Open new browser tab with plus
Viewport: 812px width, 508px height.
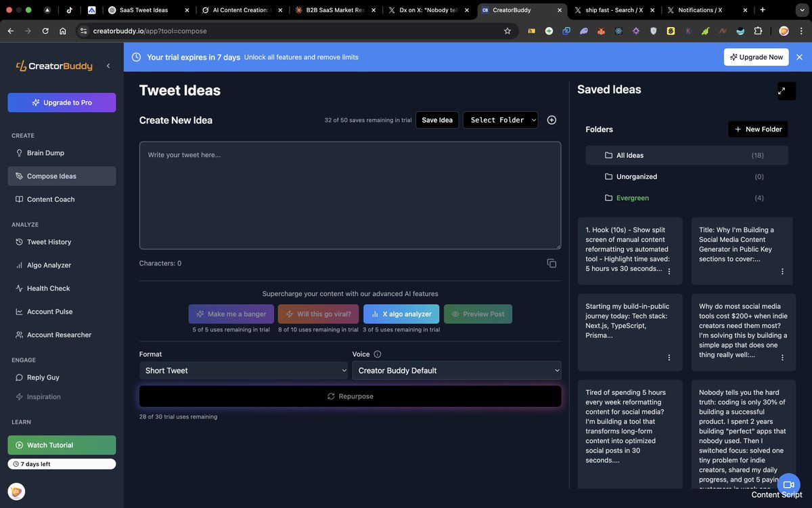point(763,10)
